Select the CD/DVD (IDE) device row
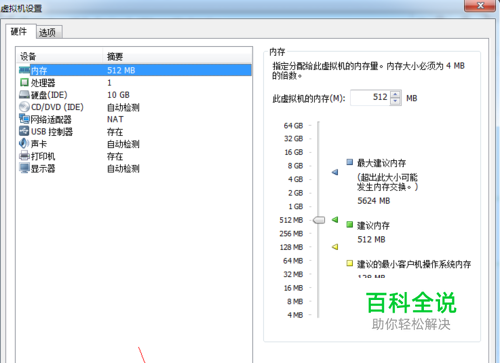The image size is (500, 363). tap(135, 107)
